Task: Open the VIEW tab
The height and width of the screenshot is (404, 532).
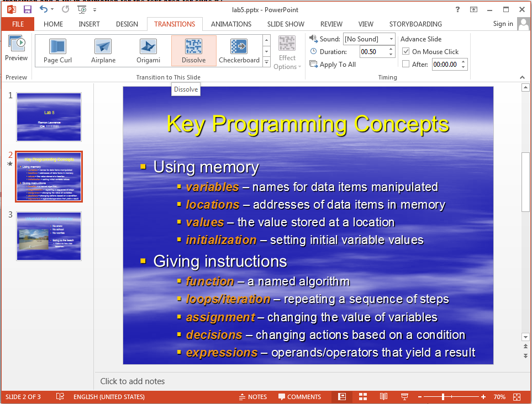Action: [366, 24]
